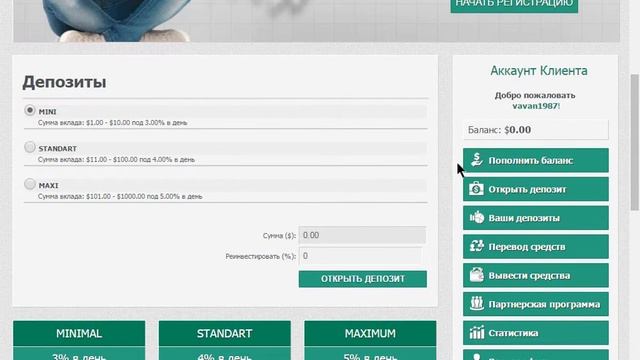Open Вывести средства in account menu
Viewport: 640px width, 360px height.
tap(536, 275)
